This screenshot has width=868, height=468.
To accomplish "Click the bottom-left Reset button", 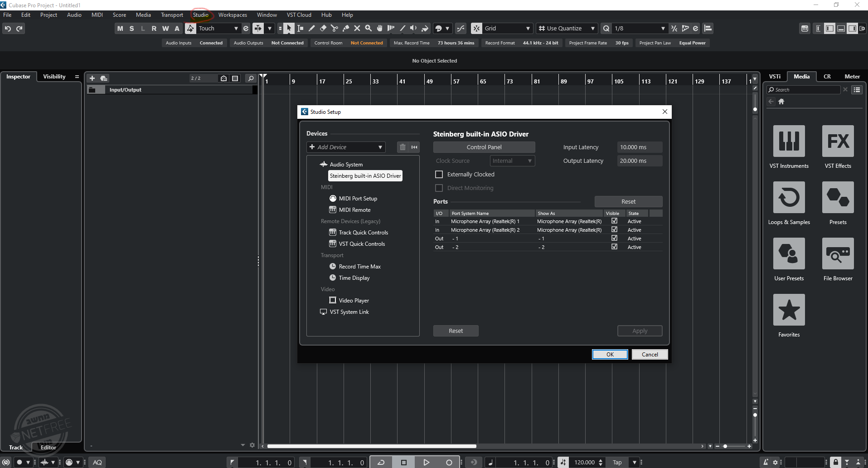I will pos(456,331).
